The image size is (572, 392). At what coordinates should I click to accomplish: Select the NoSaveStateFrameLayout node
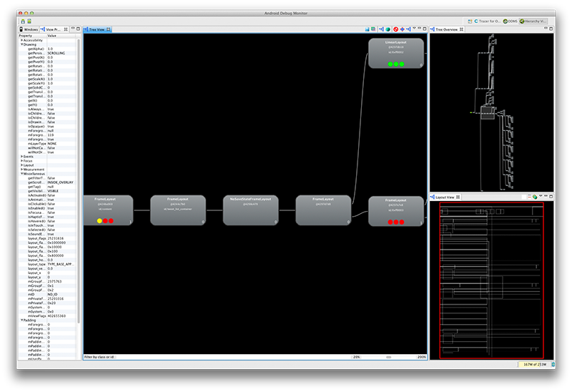pyautogui.click(x=251, y=210)
